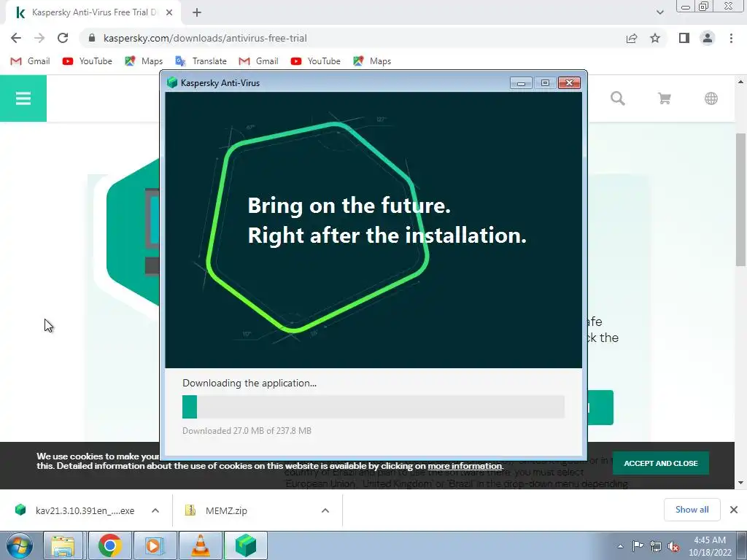747x560 pixels.
Task: Maximize the Kaspersky Anti-Virus installer window
Action: 545,83
